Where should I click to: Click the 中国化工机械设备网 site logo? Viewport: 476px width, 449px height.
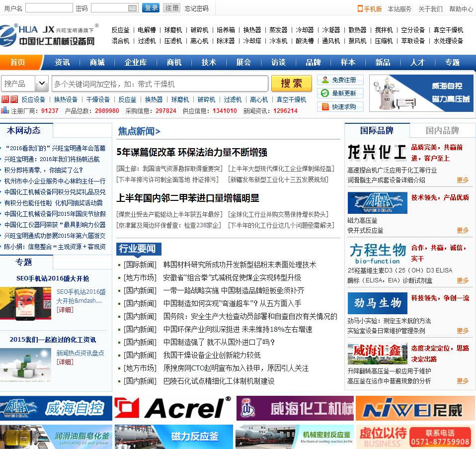click(x=50, y=35)
